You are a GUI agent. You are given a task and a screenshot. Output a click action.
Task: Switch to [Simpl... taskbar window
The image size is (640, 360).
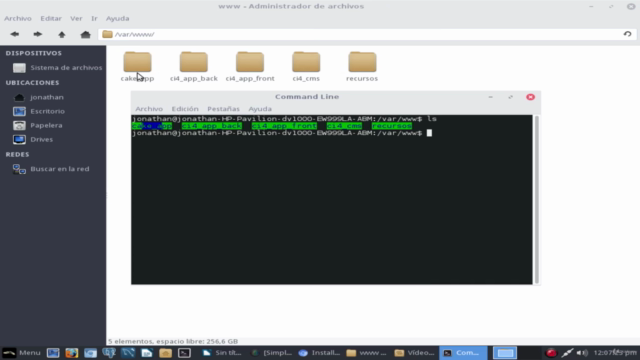[272, 353]
